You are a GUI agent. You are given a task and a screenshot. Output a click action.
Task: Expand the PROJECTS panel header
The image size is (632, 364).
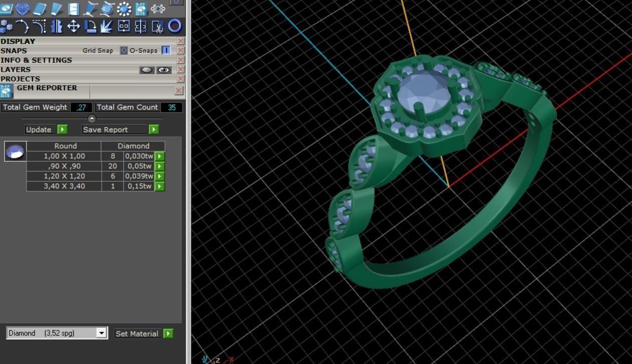pyautogui.click(x=21, y=79)
